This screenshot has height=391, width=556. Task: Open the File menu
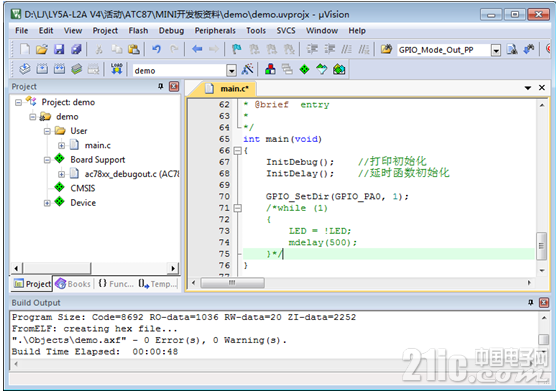pyautogui.click(x=22, y=30)
